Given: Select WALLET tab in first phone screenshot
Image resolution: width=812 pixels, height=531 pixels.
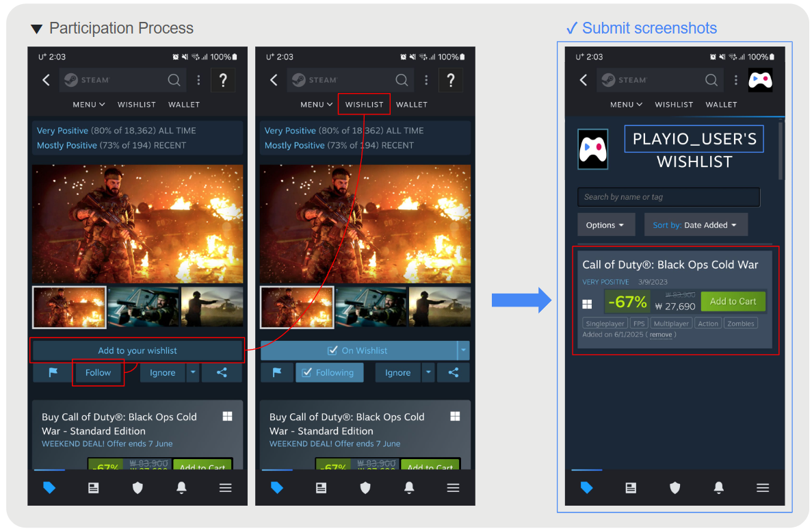Looking at the screenshot, I should [184, 105].
